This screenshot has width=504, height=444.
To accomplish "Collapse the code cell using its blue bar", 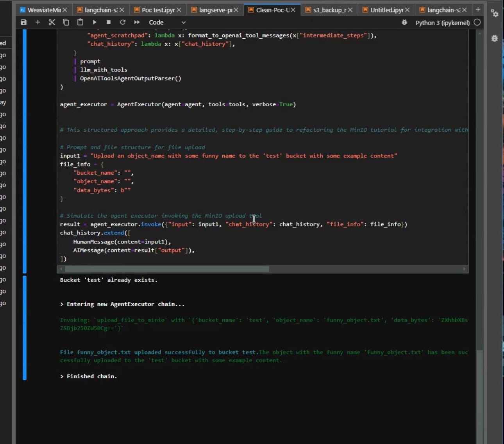I will [x=25, y=150].
